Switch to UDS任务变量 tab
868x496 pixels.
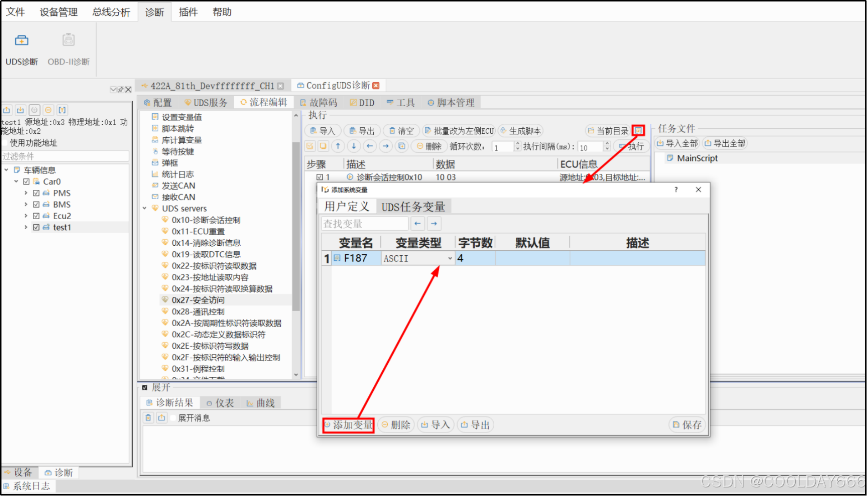413,207
